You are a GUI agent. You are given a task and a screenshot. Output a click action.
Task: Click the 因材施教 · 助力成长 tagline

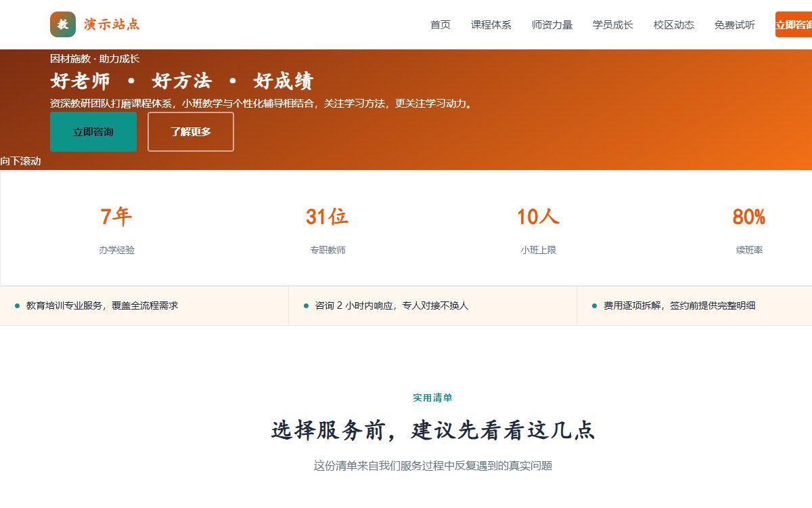95,59
